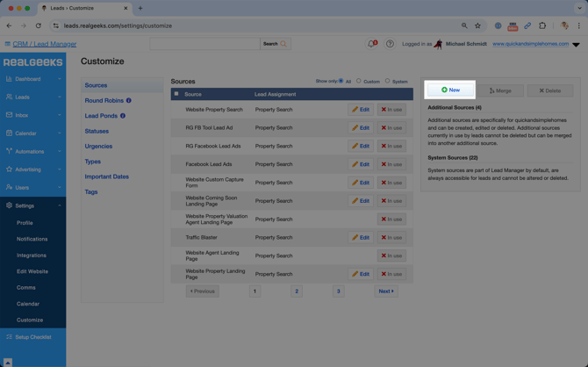
Task: Open the Statuses customize tab
Action: click(97, 131)
